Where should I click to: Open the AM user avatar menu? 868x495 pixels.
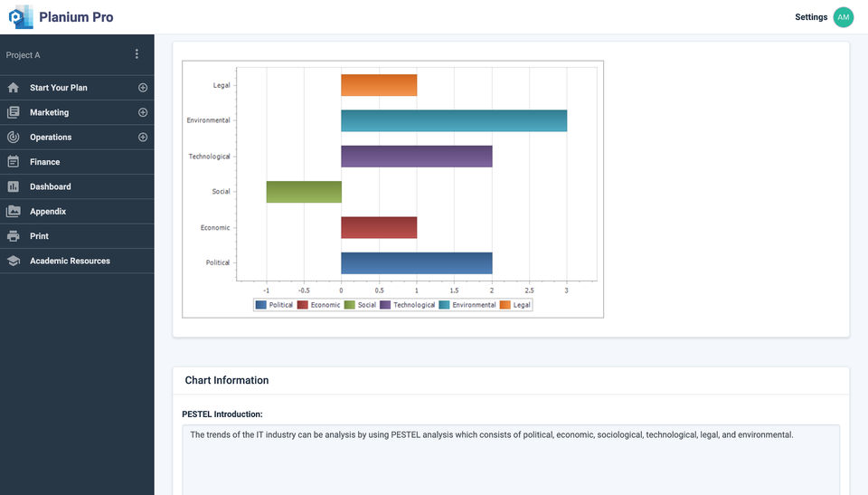843,17
